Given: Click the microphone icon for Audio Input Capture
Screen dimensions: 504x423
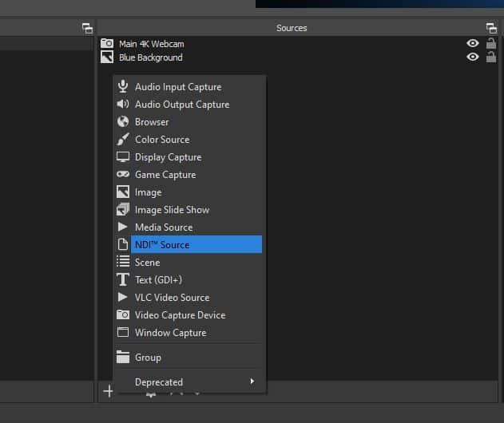Looking at the screenshot, I should pyautogui.click(x=123, y=86).
